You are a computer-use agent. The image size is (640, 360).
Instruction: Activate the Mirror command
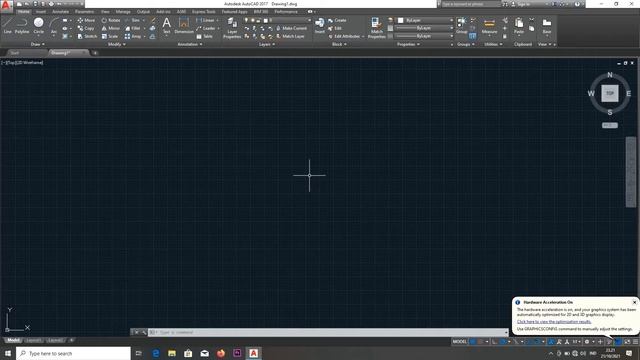coord(111,28)
